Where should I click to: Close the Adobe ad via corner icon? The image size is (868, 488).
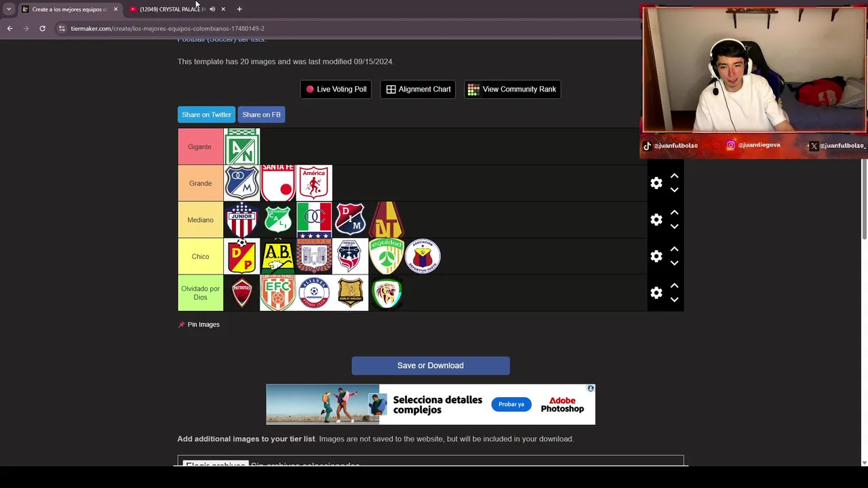tap(591, 388)
